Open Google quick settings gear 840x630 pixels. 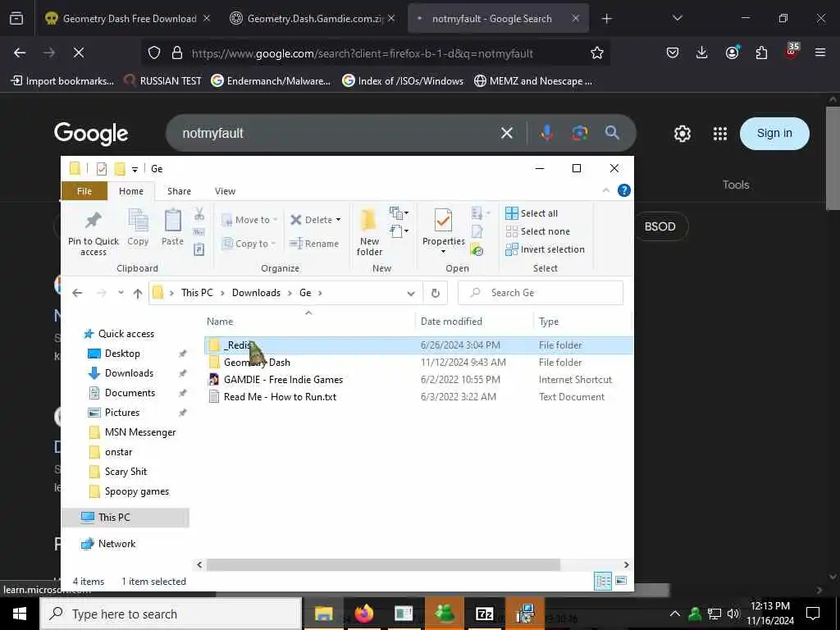click(x=682, y=134)
